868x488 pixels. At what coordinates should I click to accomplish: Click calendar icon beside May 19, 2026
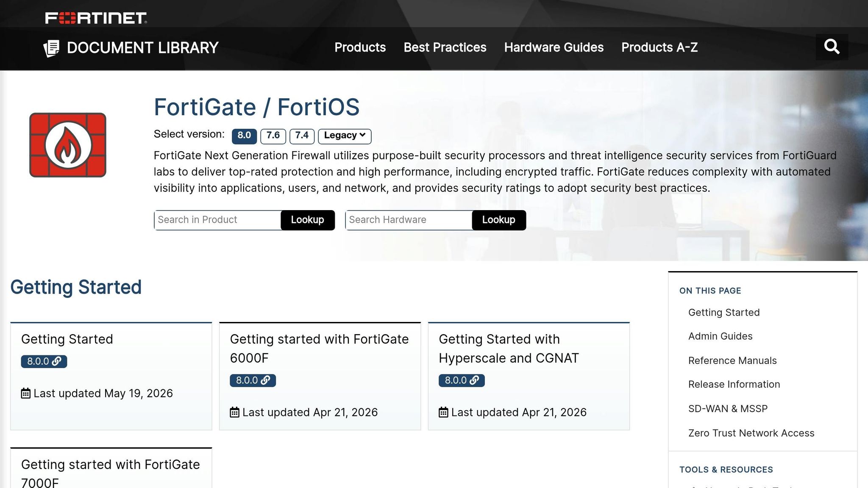(x=26, y=393)
